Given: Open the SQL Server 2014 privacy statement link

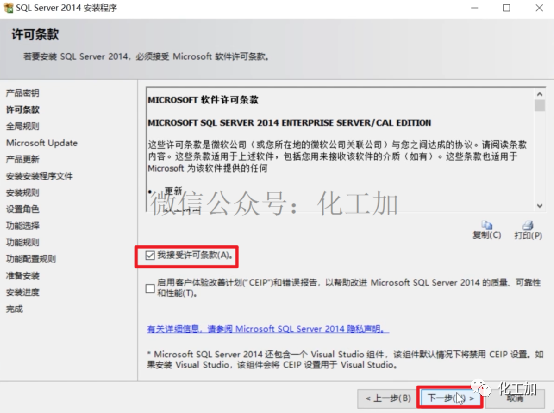Looking at the screenshot, I should [268, 329].
